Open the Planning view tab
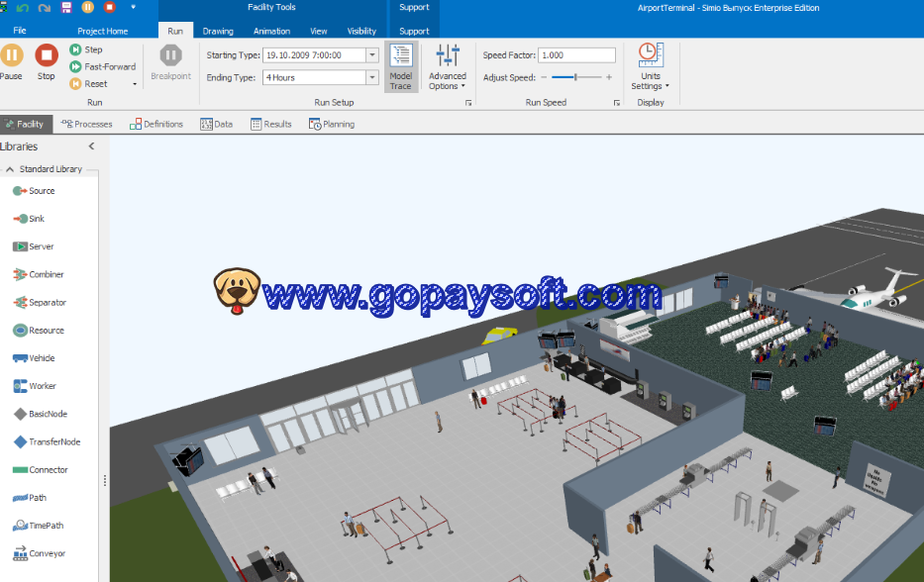This screenshot has width=924, height=582. [x=332, y=125]
